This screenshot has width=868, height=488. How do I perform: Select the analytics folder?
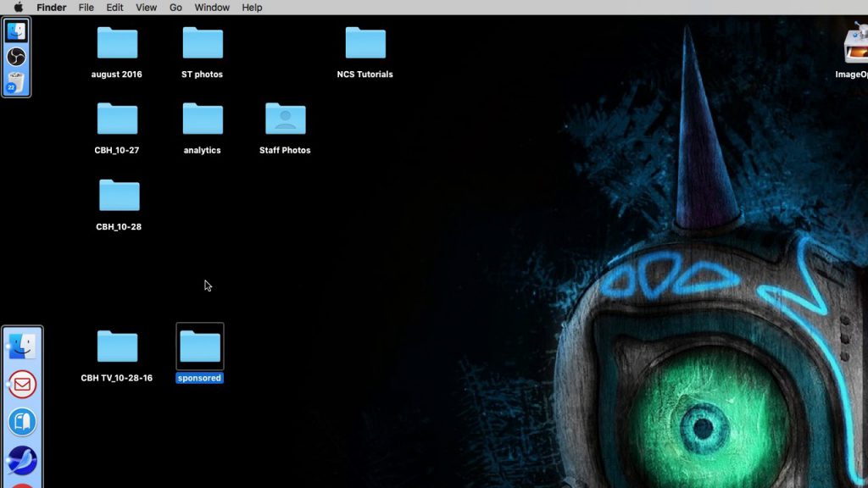click(203, 119)
